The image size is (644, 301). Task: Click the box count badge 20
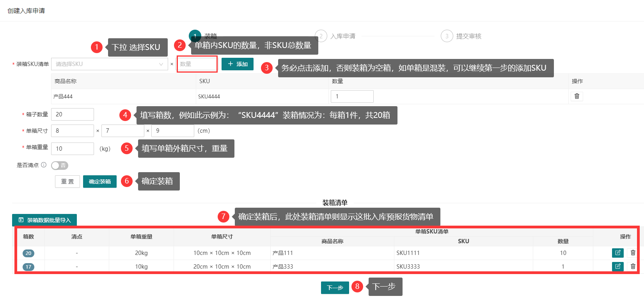pos(28,253)
